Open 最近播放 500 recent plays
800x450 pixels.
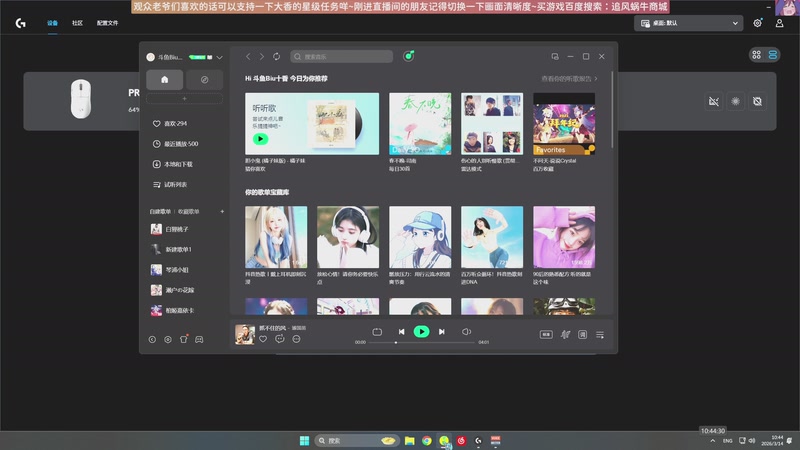[x=176, y=144]
